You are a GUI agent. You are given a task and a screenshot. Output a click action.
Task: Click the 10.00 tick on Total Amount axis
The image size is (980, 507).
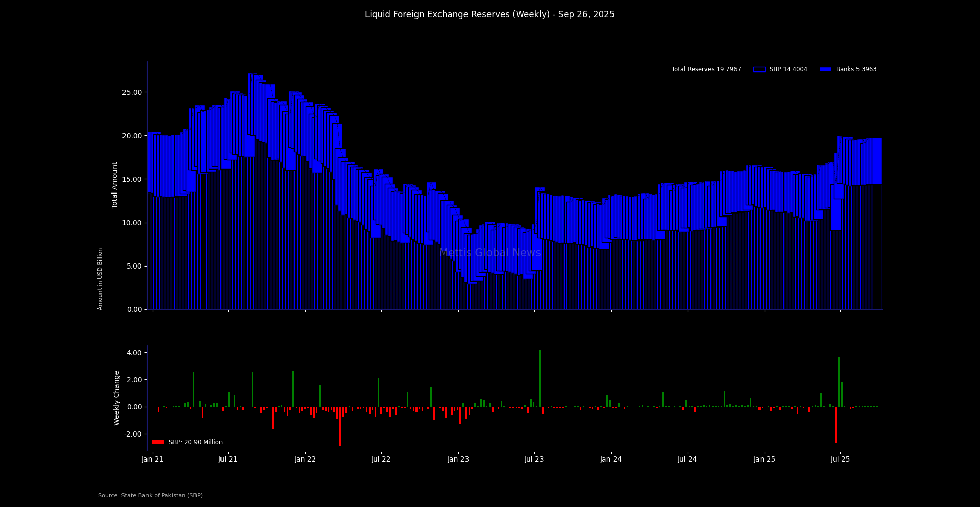click(132, 223)
